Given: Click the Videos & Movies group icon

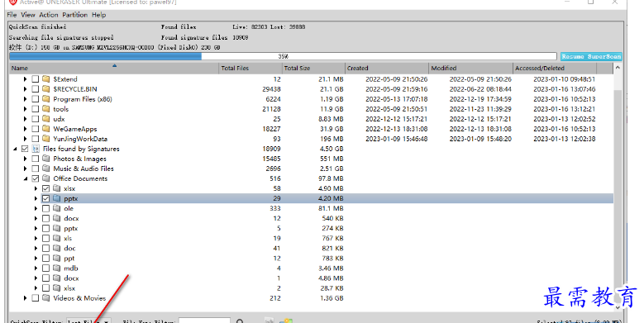Looking at the screenshot, I should (46, 298).
